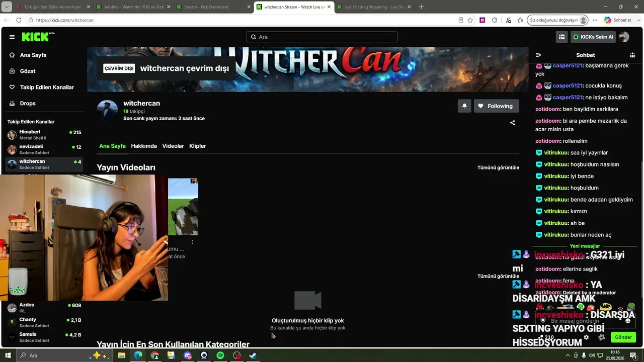Select the witchercan channel in sidebar
Image resolution: width=644 pixels, height=362 pixels.
tap(44, 164)
